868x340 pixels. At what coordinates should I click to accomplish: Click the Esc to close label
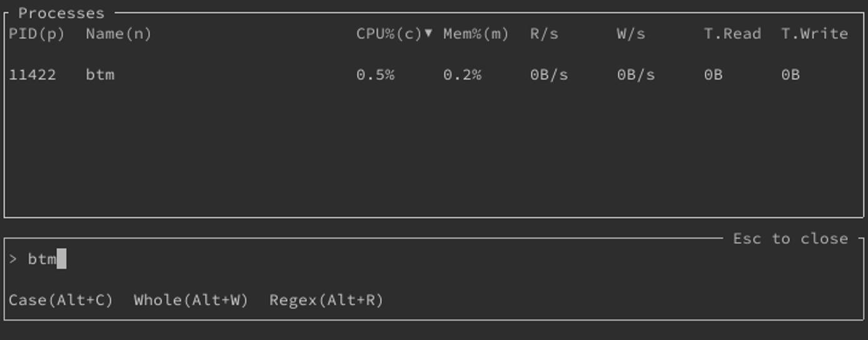point(790,239)
